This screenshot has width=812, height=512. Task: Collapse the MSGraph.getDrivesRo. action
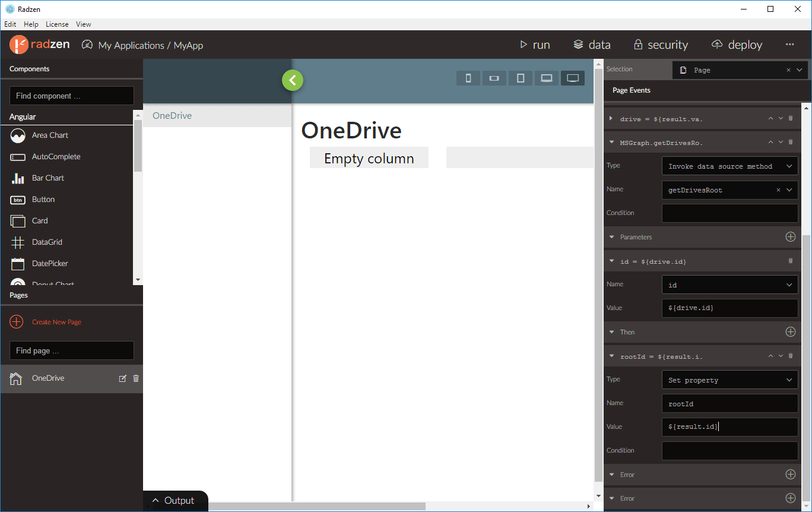coord(611,143)
